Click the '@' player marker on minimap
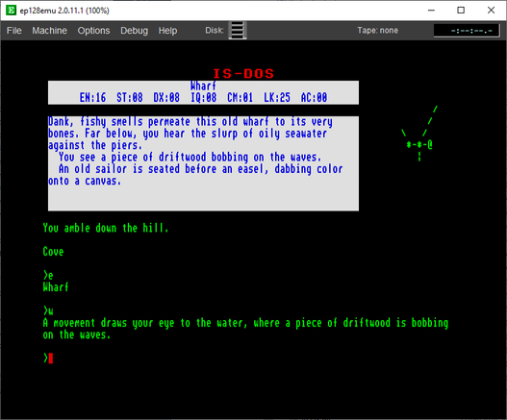 pyautogui.click(x=430, y=144)
